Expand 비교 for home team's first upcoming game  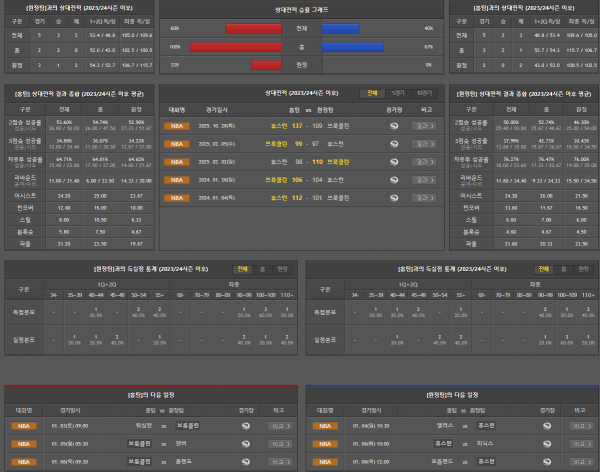pyautogui.click(x=278, y=426)
